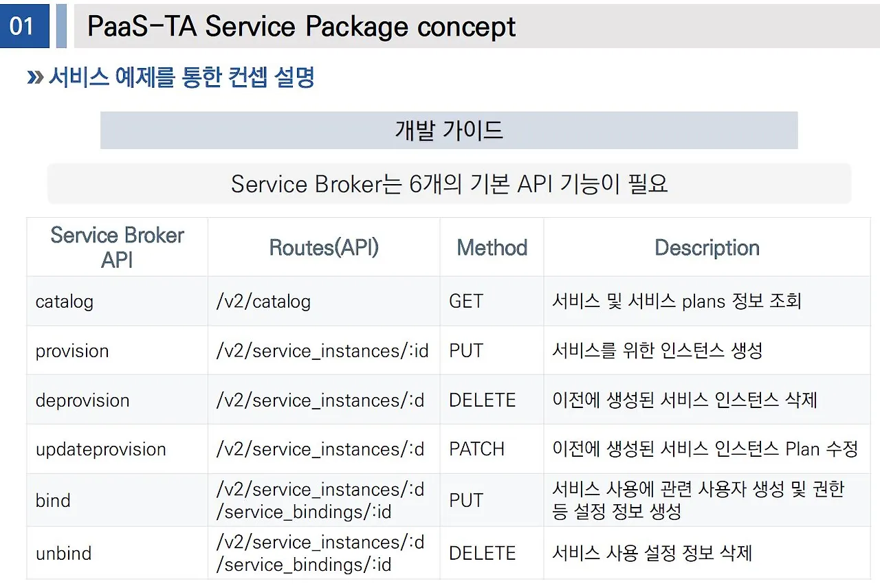This screenshot has width=880, height=588.
Task: Select the PaaS-TA Service Package concept title
Action: pos(302,27)
